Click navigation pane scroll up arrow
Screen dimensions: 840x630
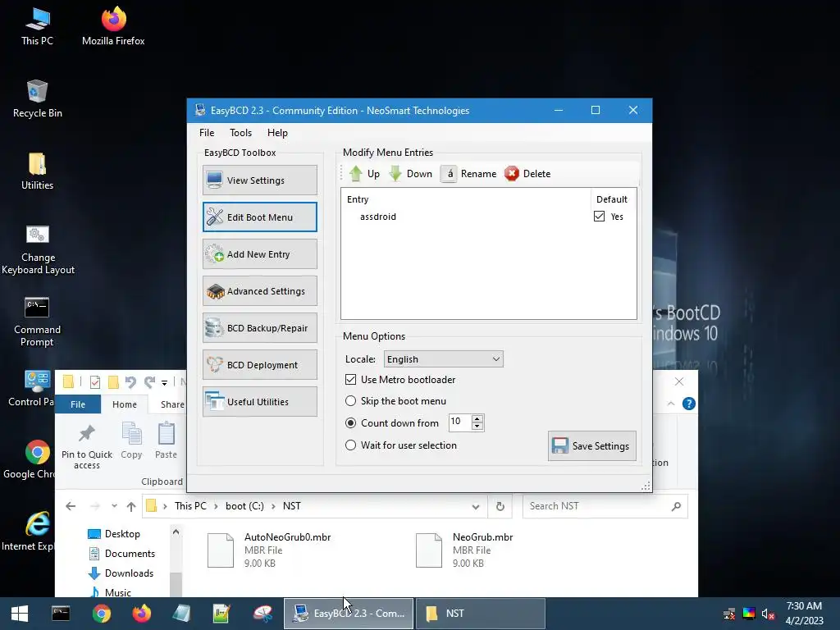coord(176,532)
